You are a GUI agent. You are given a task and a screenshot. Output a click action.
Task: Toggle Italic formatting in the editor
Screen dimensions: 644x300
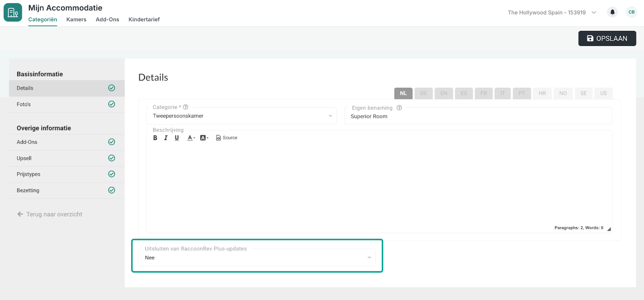[x=166, y=138]
